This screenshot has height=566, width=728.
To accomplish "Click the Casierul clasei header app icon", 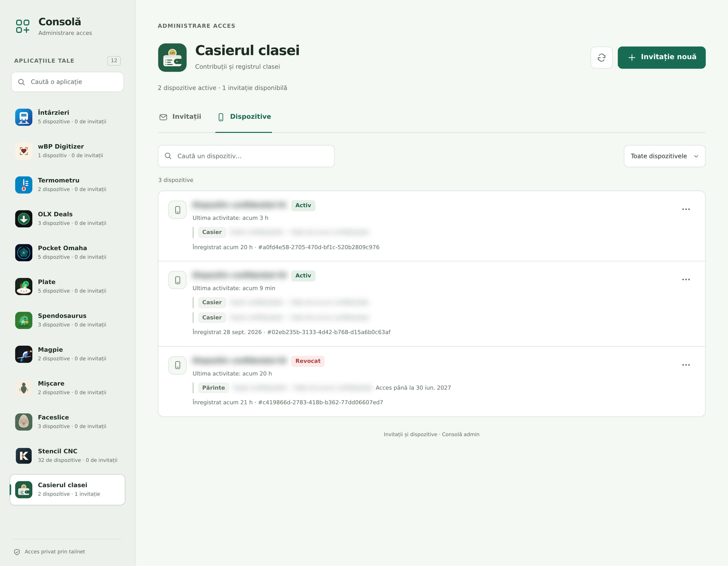I will (x=172, y=58).
